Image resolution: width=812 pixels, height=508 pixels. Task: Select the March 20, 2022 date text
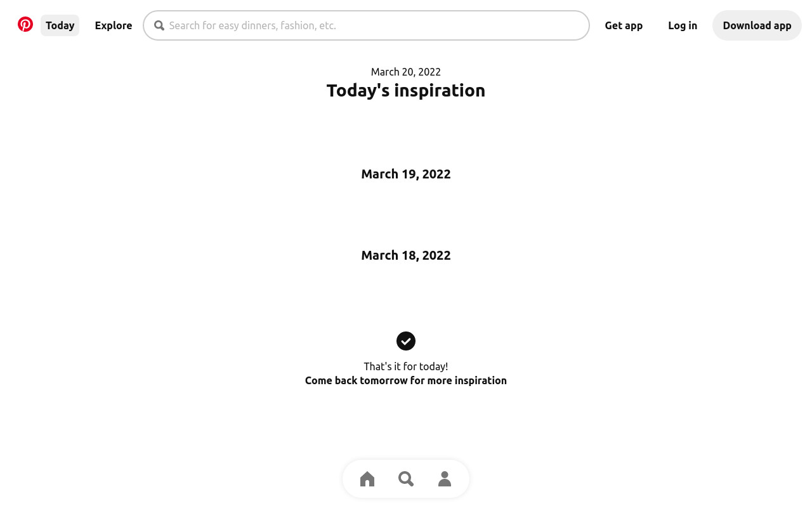tap(406, 72)
